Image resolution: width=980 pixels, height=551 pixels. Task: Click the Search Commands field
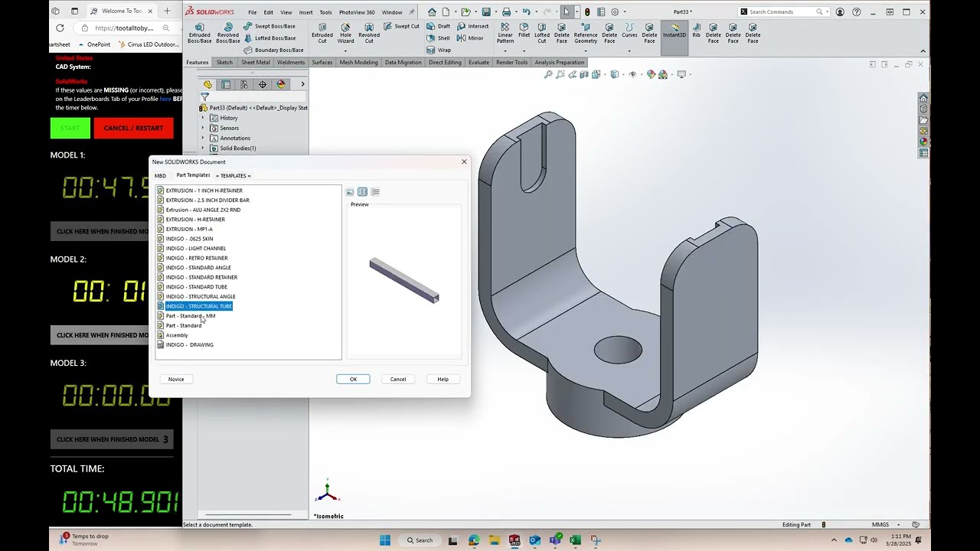[783, 11]
